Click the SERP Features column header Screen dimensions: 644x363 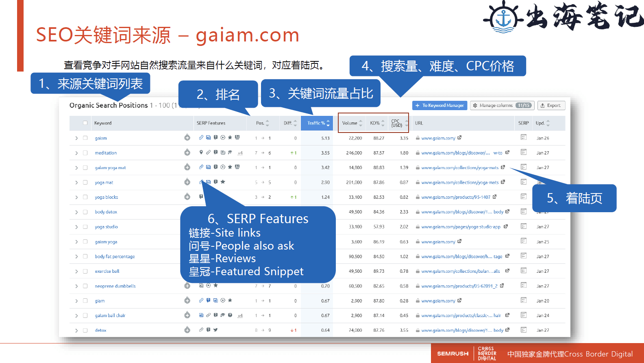(211, 123)
